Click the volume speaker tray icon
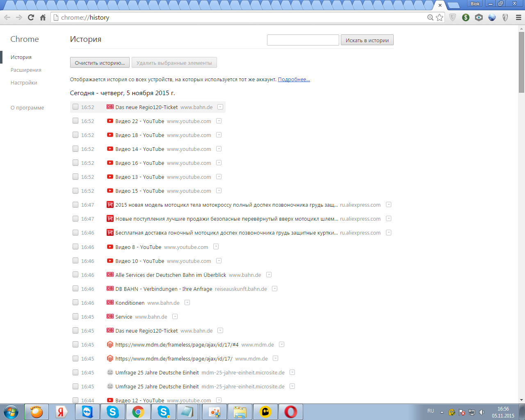 coord(482,412)
